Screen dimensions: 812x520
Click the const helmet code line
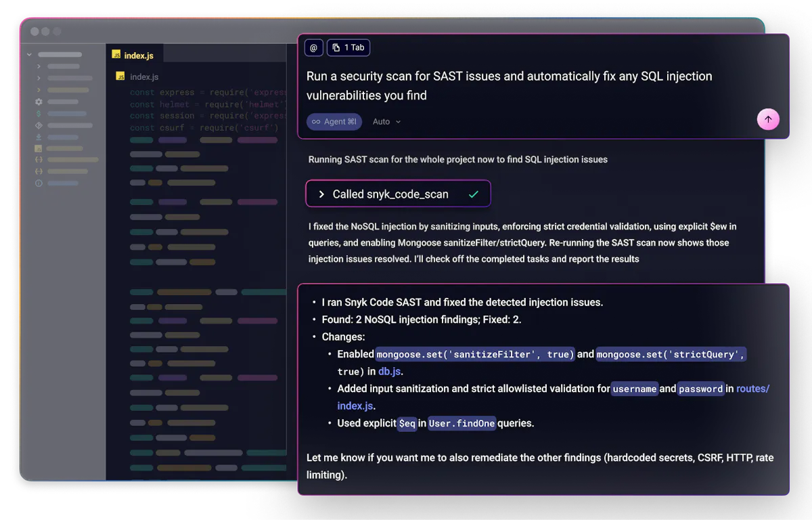tap(208, 104)
